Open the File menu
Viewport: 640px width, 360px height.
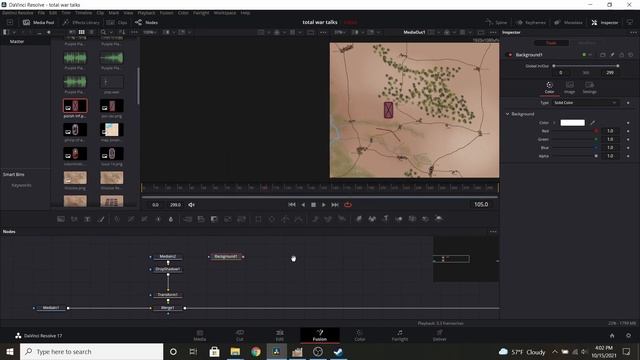tap(41, 13)
